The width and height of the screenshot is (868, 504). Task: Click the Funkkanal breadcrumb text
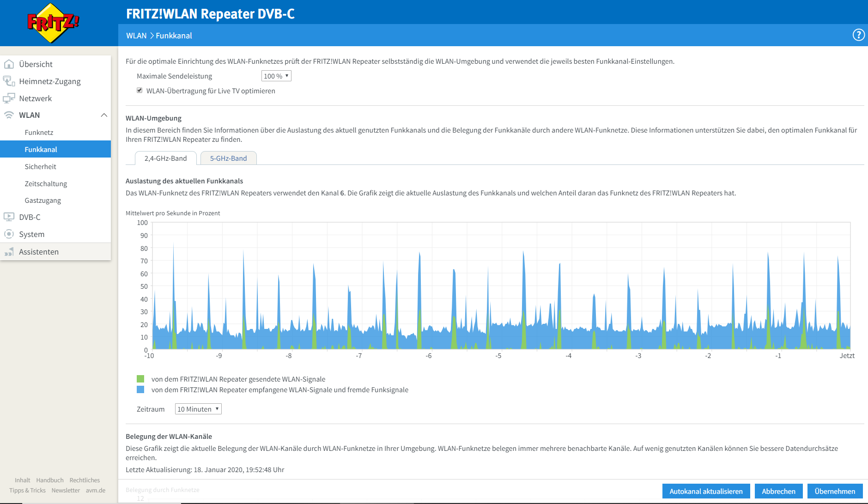pyautogui.click(x=174, y=36)
